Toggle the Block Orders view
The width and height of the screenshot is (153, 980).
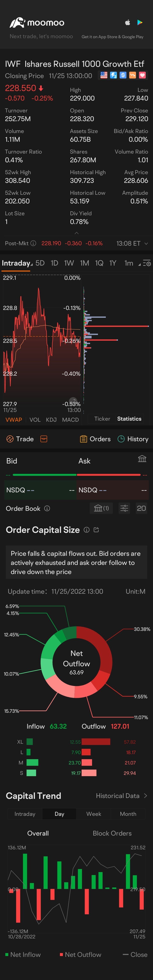(x=112, y=833)
